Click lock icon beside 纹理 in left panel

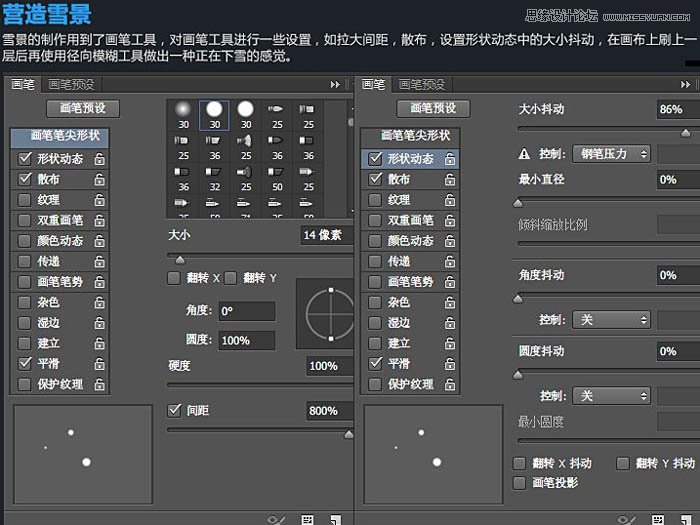point(100,200)
